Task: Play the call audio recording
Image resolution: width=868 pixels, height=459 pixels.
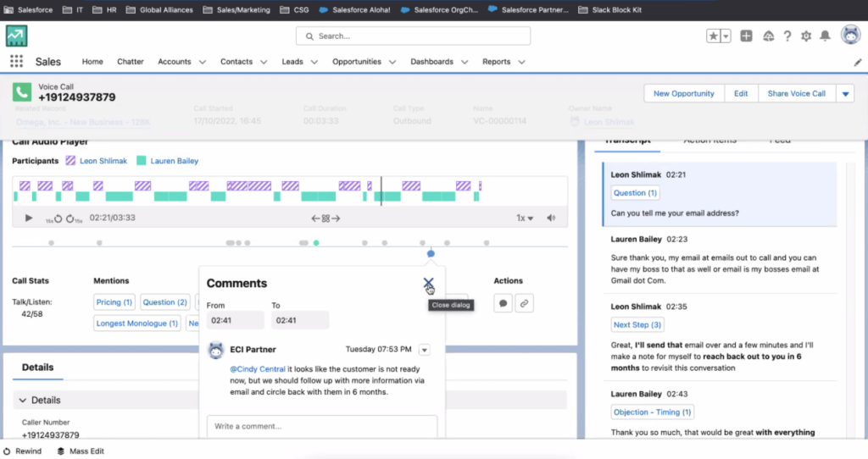Action: click(29, 218)
